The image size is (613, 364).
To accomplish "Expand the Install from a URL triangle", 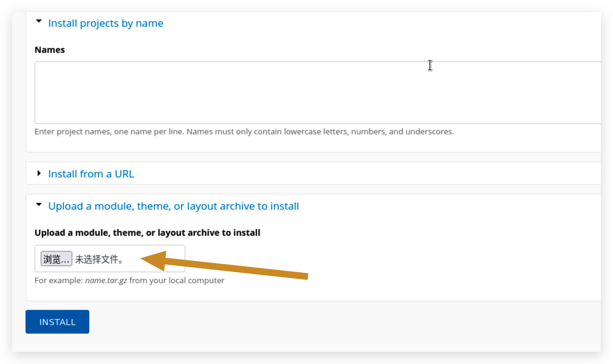I will (39, 173).
